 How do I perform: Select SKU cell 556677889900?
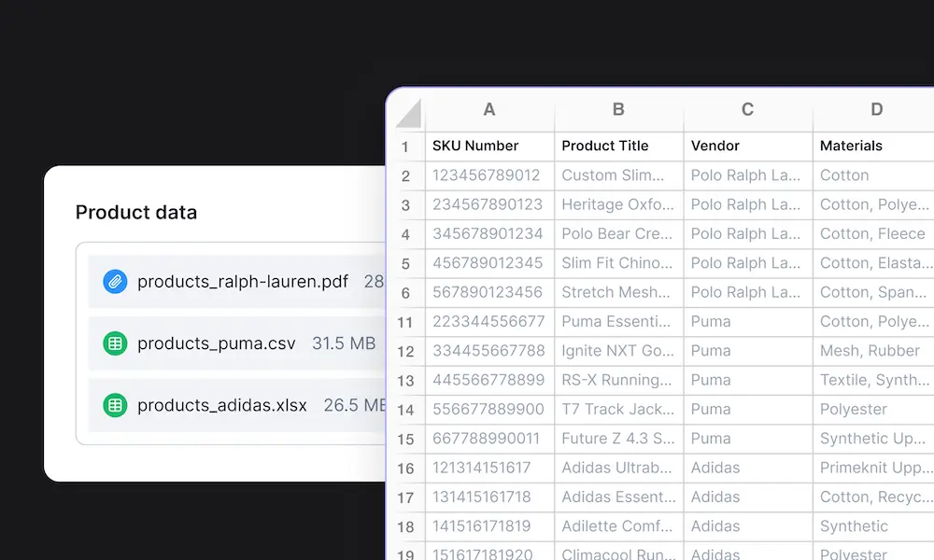(489, 410)
